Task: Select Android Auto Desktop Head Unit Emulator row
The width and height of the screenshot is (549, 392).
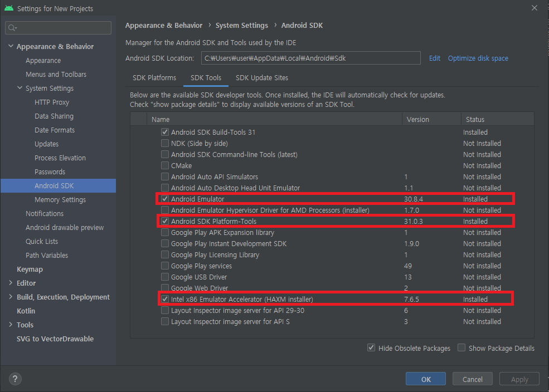Action: (332, 188)
